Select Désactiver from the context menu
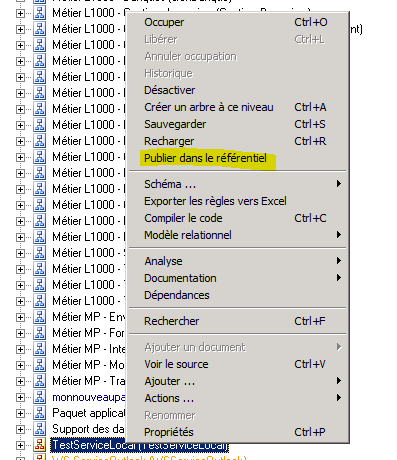Viewport: 397px width, 460px height. click(237, 90)
